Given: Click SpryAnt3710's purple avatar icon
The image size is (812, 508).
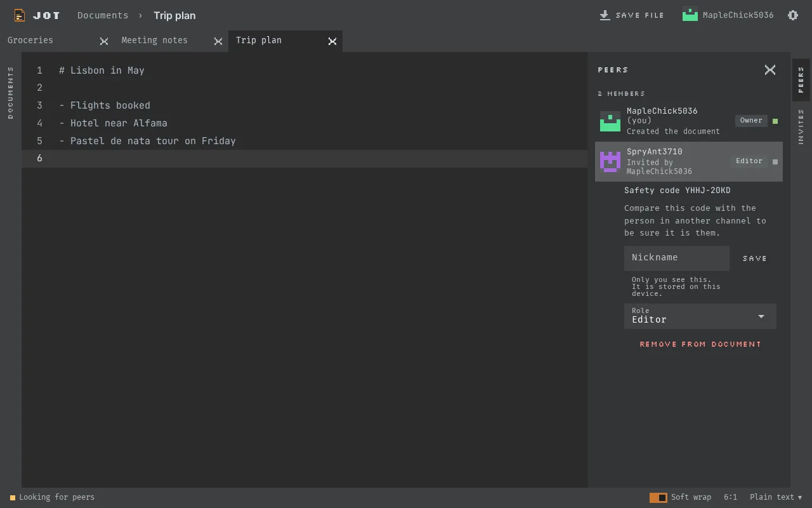Looking at the screenshot, I should coord(610,161).
